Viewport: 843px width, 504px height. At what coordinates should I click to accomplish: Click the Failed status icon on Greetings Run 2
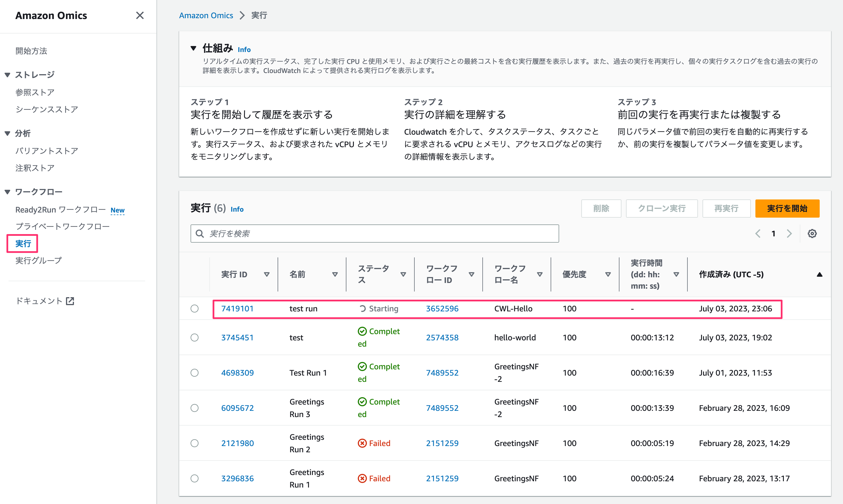(362, 443)
